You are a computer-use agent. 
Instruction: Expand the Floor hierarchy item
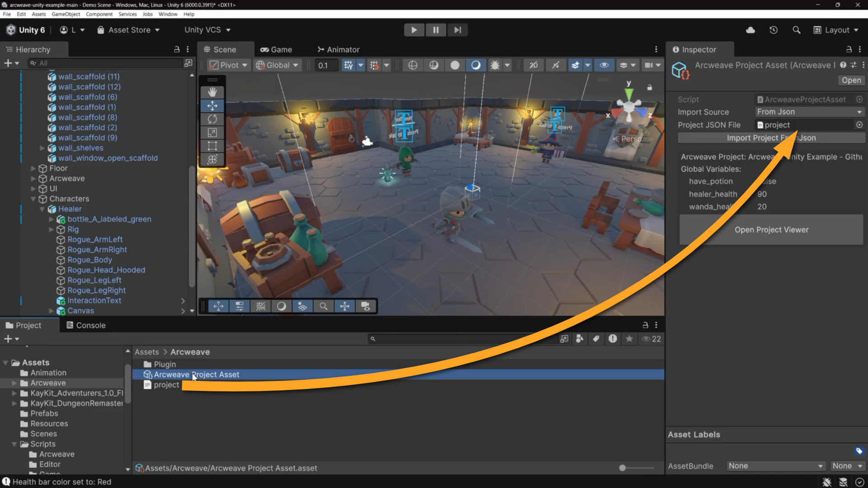[33, 168]
